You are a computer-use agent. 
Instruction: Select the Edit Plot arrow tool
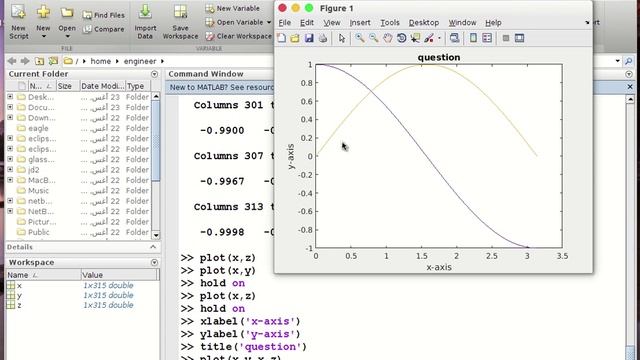[x=342, y=38]
